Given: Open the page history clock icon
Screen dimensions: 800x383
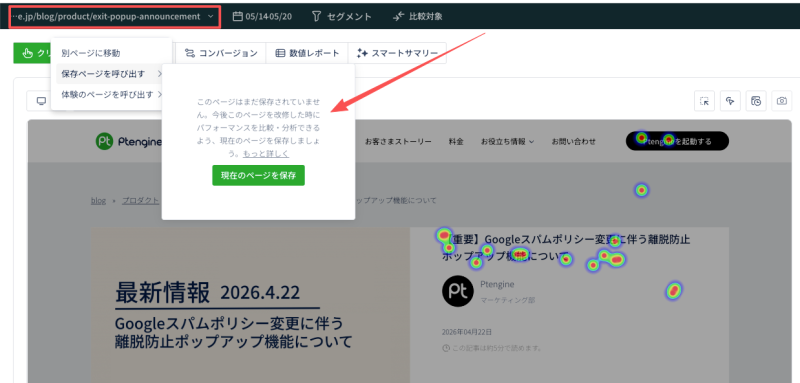Looking at the screenshot, I should click(756, 101).
